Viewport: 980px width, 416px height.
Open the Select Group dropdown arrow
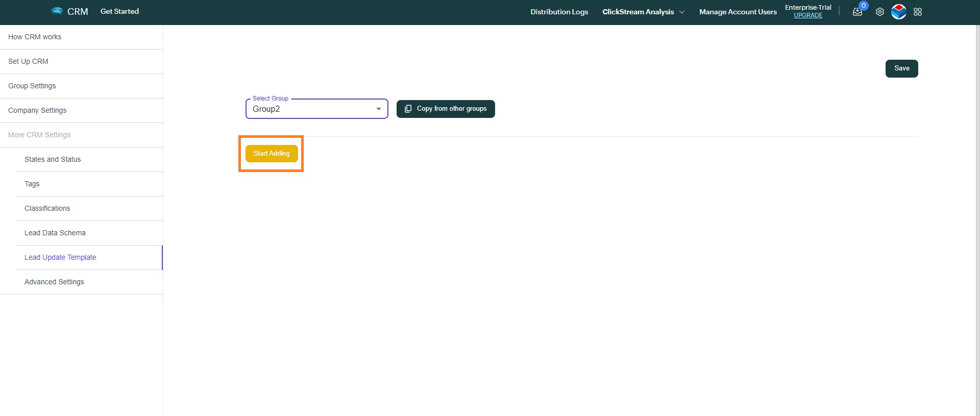coord(379,109)
